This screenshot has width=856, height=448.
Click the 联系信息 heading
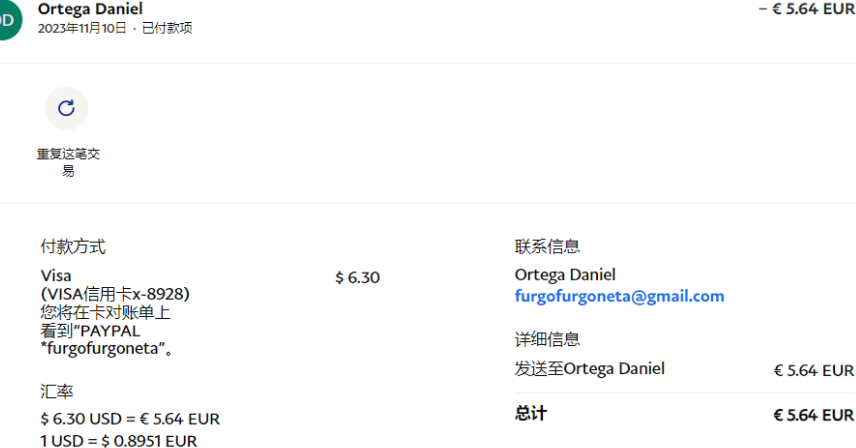[547, 247]
